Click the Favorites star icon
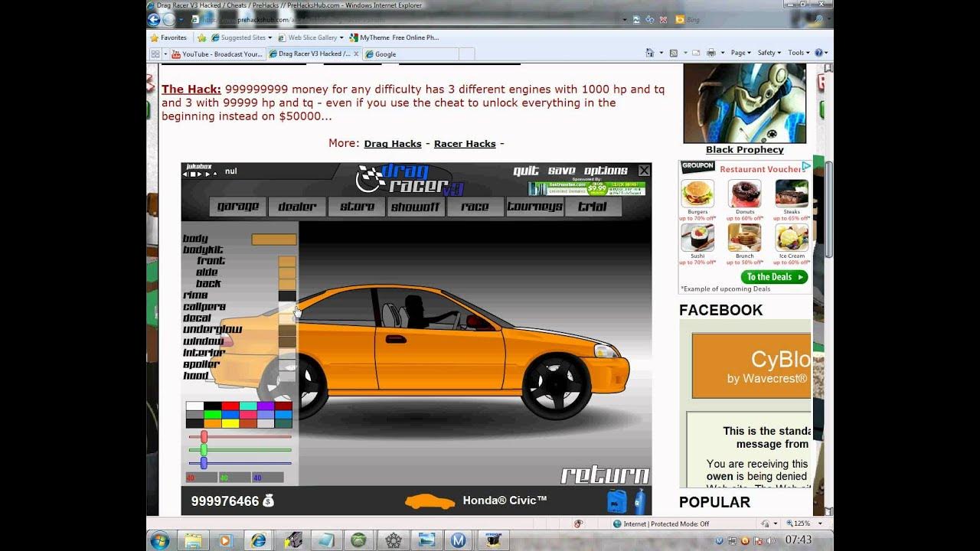The height and width of the screenshot is (551, 980). [x=154, y=37]
